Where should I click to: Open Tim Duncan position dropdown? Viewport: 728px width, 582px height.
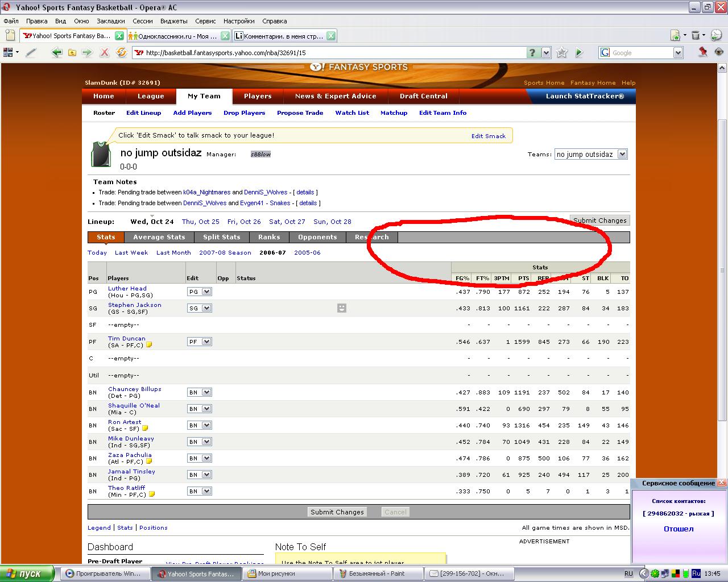click(x=199, y=342)
